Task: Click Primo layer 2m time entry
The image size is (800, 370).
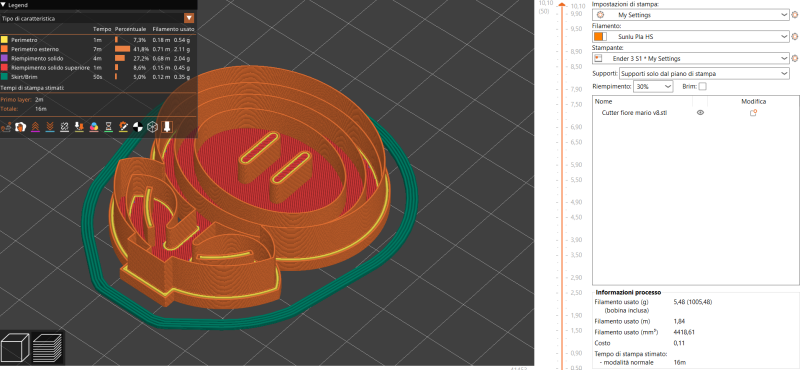Action: click(x=23, y=100)
